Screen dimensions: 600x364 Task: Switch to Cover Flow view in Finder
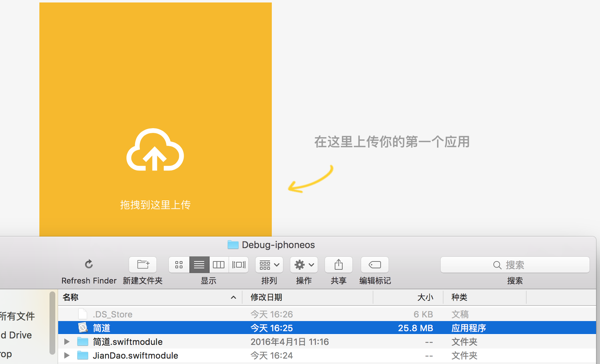(x=239, y=264)
